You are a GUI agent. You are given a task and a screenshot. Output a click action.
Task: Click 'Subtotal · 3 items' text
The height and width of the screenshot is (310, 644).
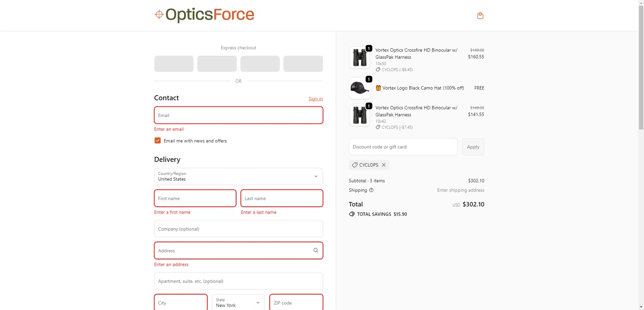click(x=367, y=181)
